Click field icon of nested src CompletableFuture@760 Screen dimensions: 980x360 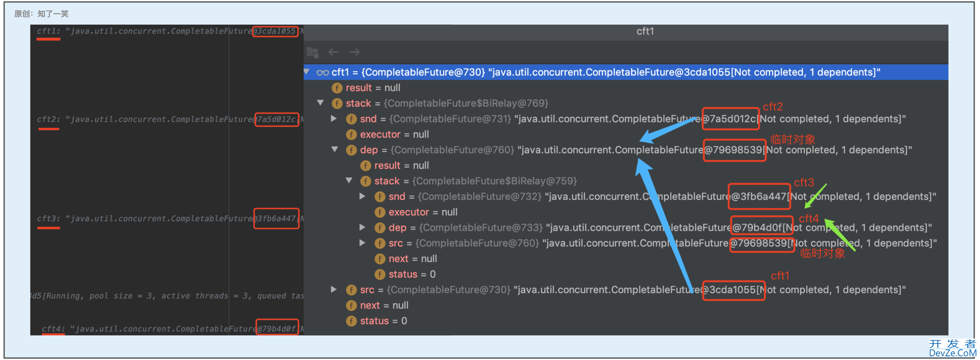380,243
